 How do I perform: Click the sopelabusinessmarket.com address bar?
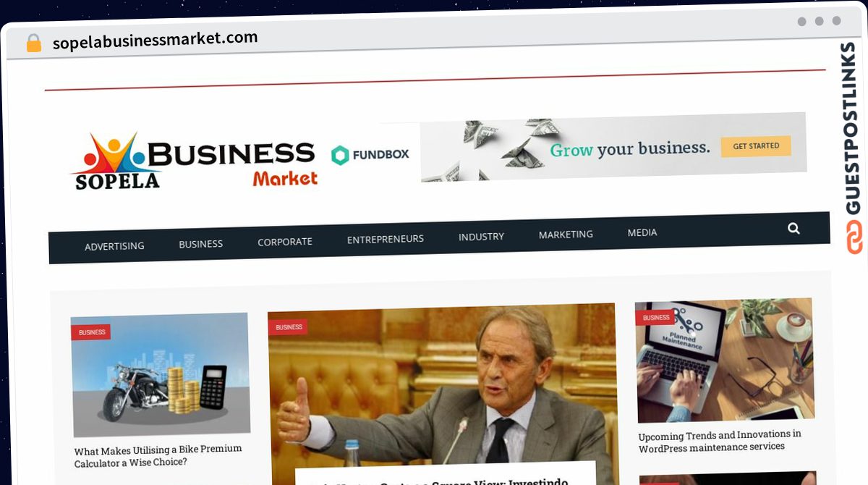coord(156,40)
